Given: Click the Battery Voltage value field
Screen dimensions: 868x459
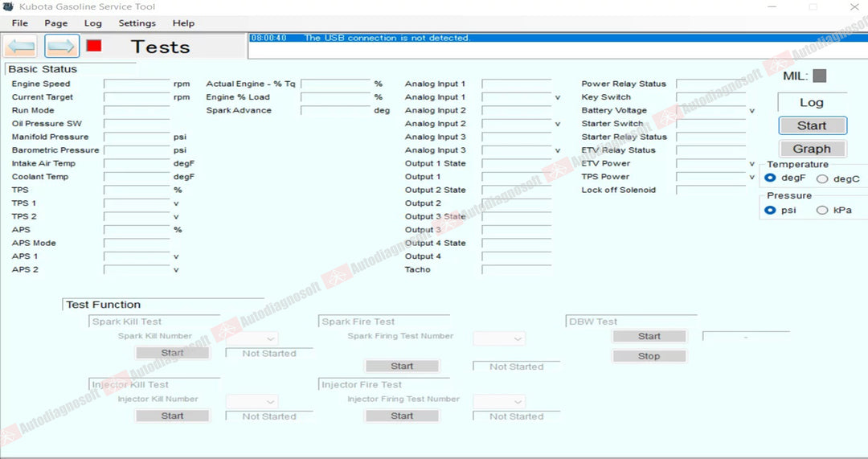Looking at the screenshot, I should pos(711,111).
